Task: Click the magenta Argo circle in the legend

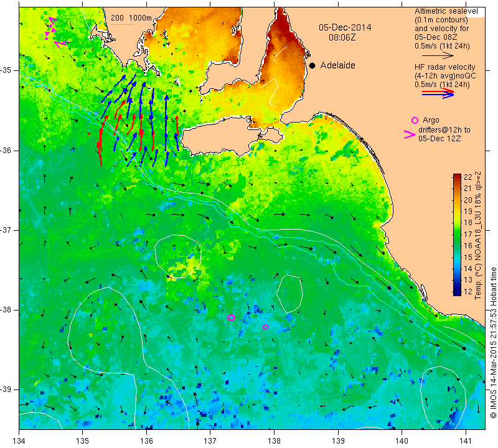Action: pos(415,120)
